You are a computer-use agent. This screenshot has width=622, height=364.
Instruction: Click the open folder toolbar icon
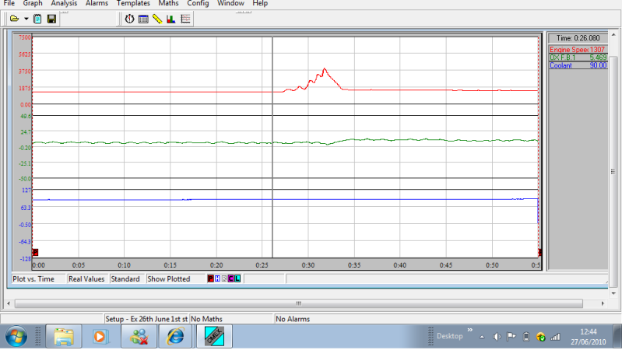tap(14, 19)
